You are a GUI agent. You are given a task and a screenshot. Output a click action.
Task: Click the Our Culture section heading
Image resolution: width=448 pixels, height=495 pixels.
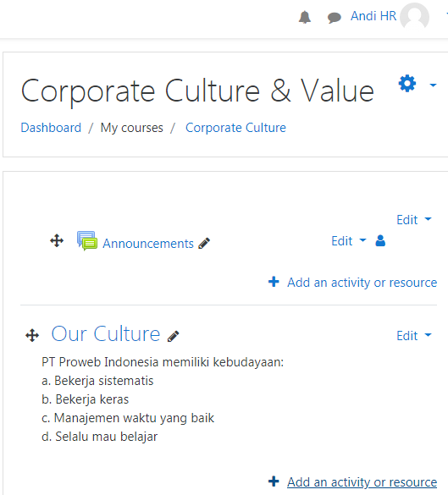click(x=106, y=333)
